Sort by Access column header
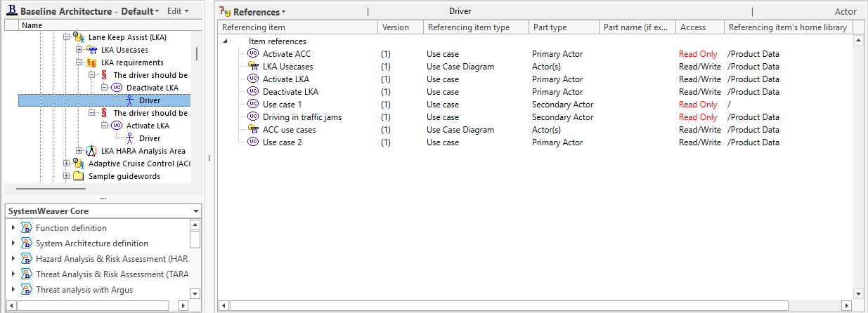868x313 pixels. pyautogui.click(x=700, y=27)
